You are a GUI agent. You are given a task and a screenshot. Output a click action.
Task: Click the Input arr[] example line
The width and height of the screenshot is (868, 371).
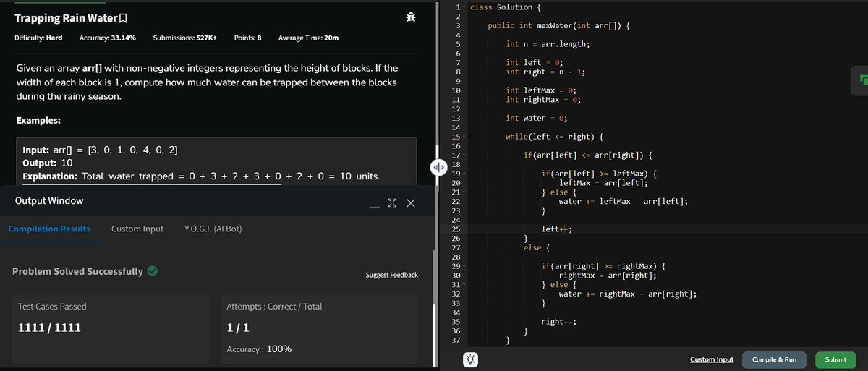[101, 150]
